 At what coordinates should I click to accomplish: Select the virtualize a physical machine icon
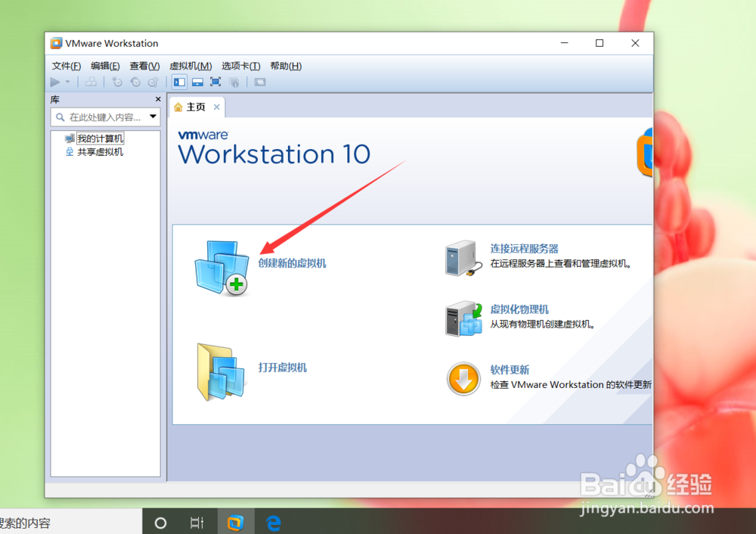(x=463, y=319)
